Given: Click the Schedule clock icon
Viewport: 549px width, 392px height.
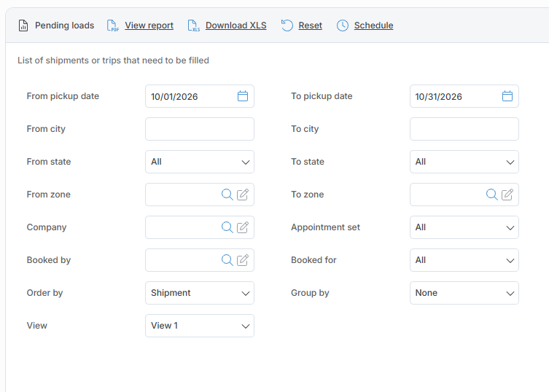Looking at the screenshot, I should point(343,26).
